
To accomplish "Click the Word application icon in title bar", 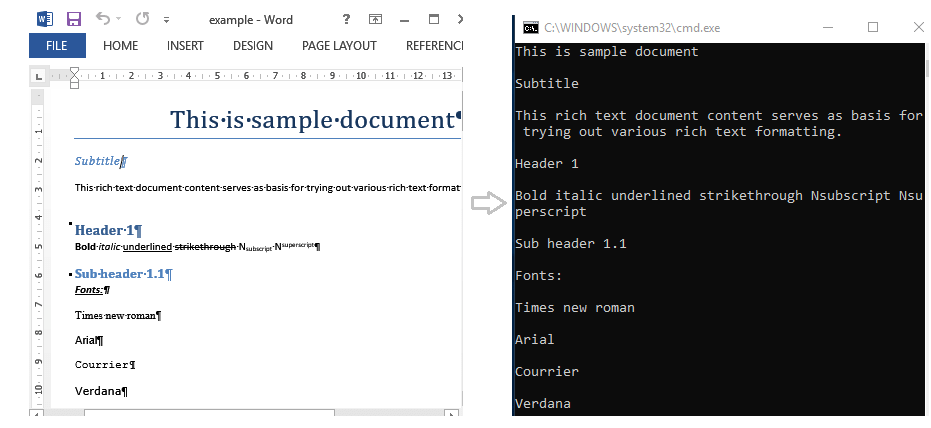I will click(45, 19).
